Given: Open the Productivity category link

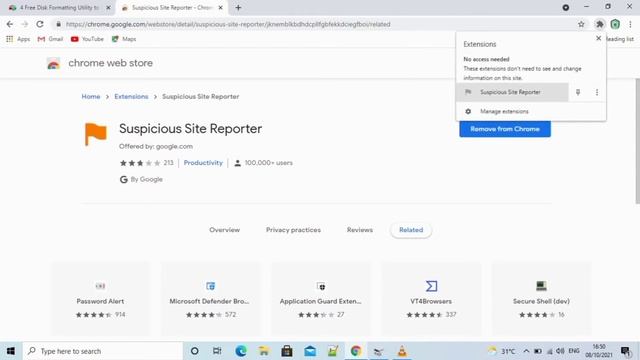Looking at the screenshot, I should tap(203, 163).
